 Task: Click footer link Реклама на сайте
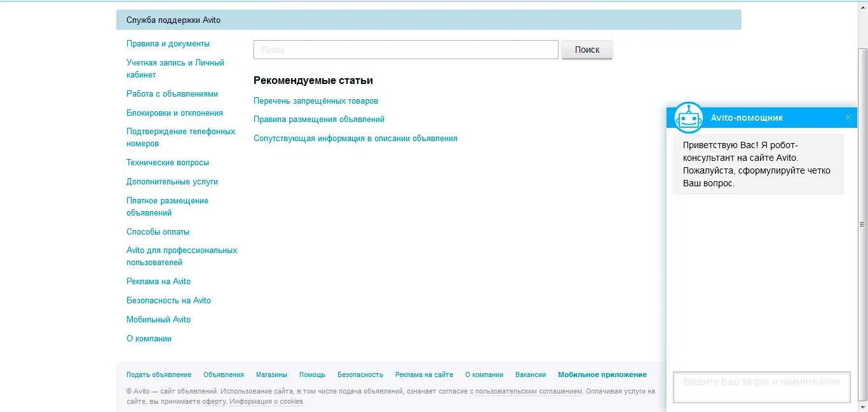[424, 375]
